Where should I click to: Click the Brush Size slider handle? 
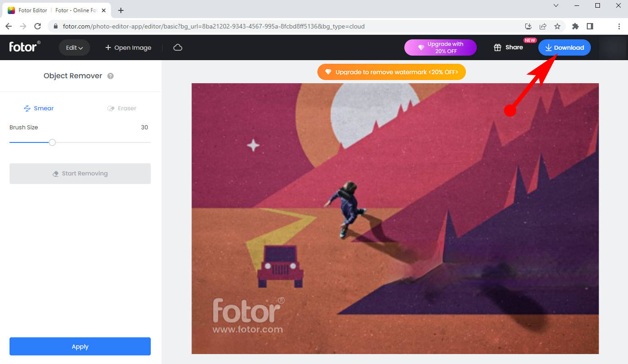click(x=52, y=142)
